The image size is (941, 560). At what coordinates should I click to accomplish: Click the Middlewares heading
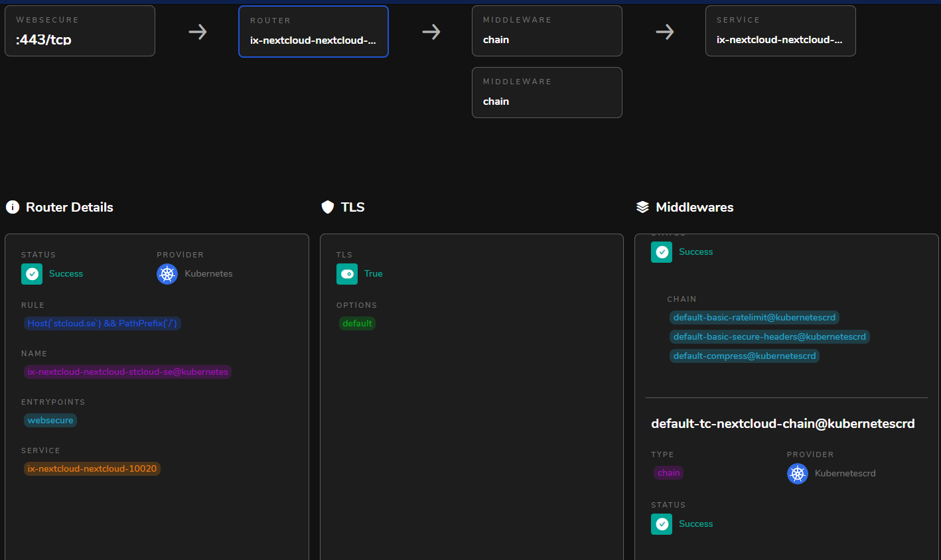click(x=695, y=207)
